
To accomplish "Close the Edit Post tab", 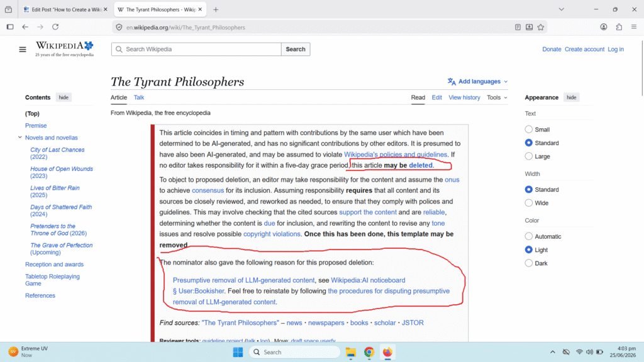I will click(106, 9).
